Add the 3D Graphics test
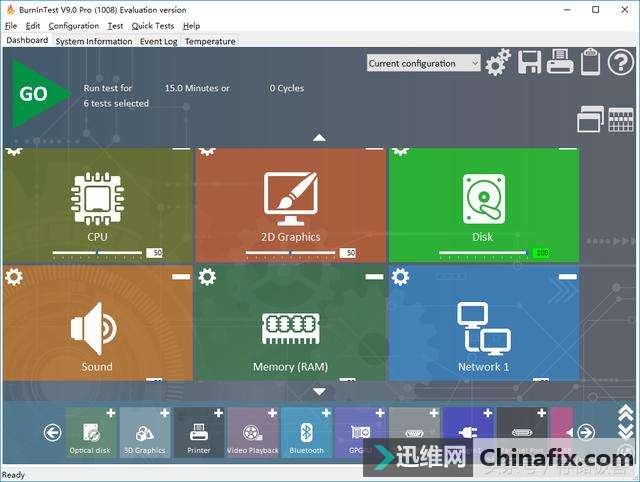Screen dimensions: 640x482 (164, 413)
